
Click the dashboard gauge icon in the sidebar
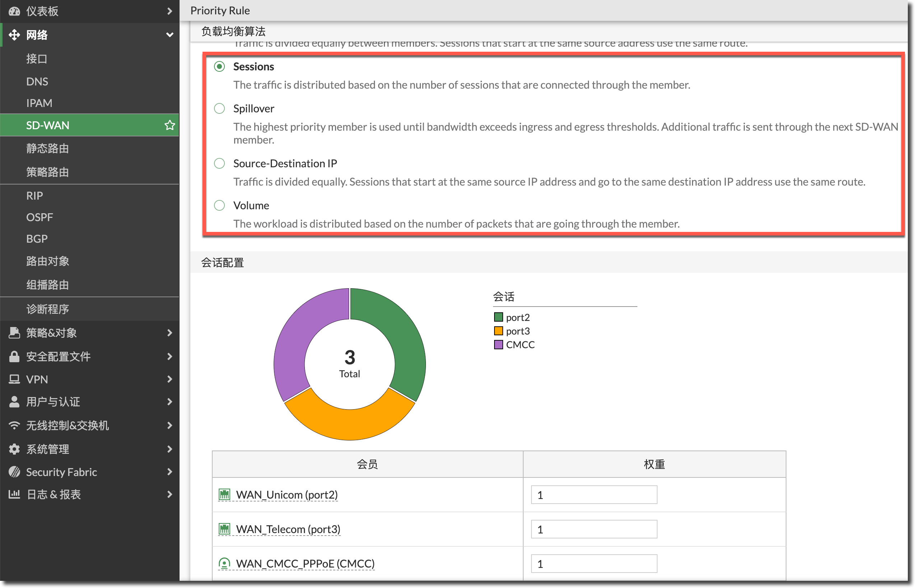(14, 11)
